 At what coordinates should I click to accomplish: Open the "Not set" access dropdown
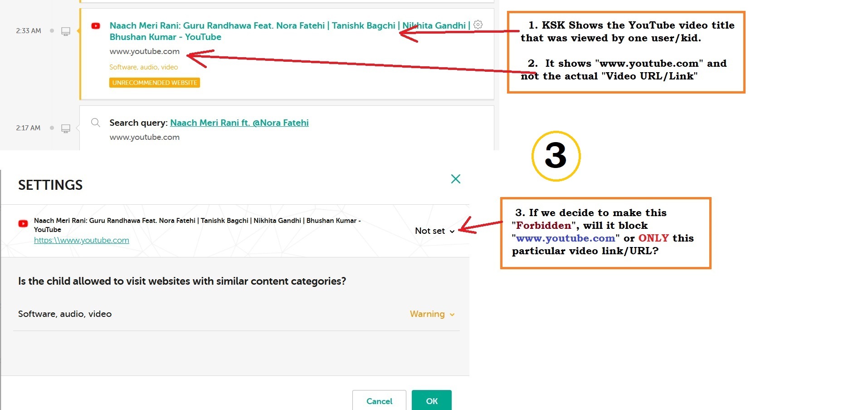tap(434, 231)
